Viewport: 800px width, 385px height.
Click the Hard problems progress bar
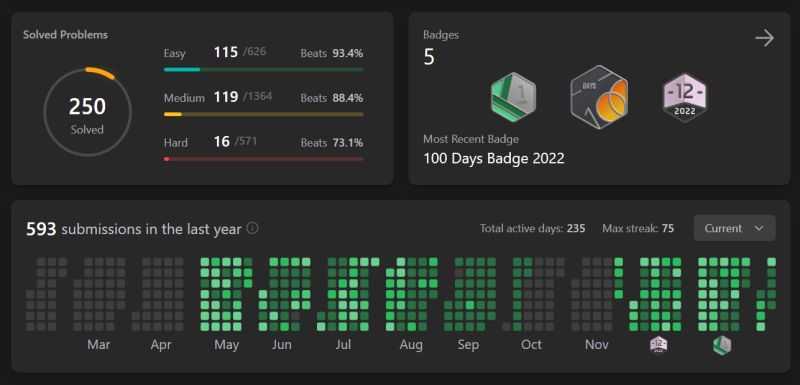click(x=264, y=159)
